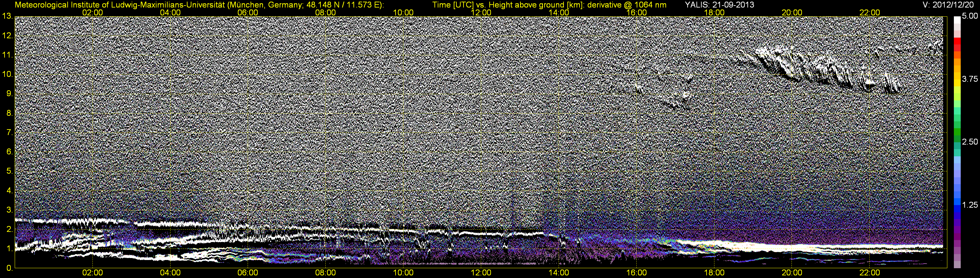This screenshot has width=980, height=278.
Task: Pick the 08:00 label on lower time axis
Action: (326, 273)
